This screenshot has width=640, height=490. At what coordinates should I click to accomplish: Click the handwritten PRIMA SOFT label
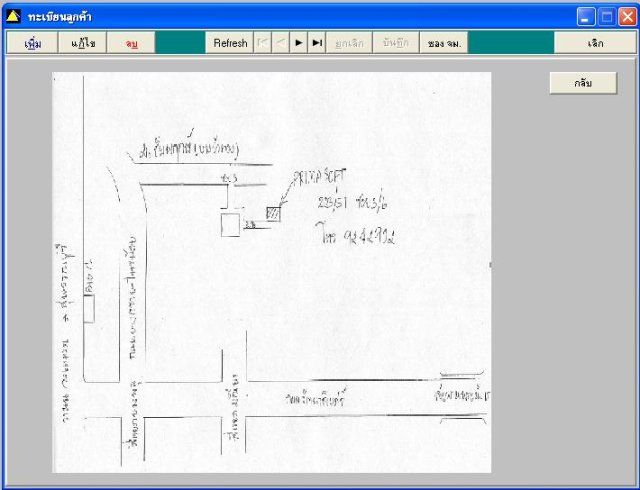(x=319, y=177)
